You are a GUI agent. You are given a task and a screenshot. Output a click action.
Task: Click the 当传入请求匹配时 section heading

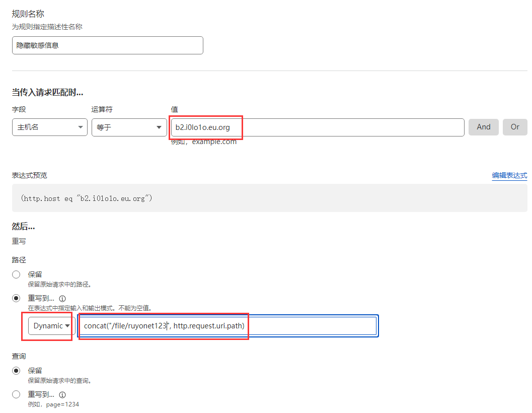[47, 92]
